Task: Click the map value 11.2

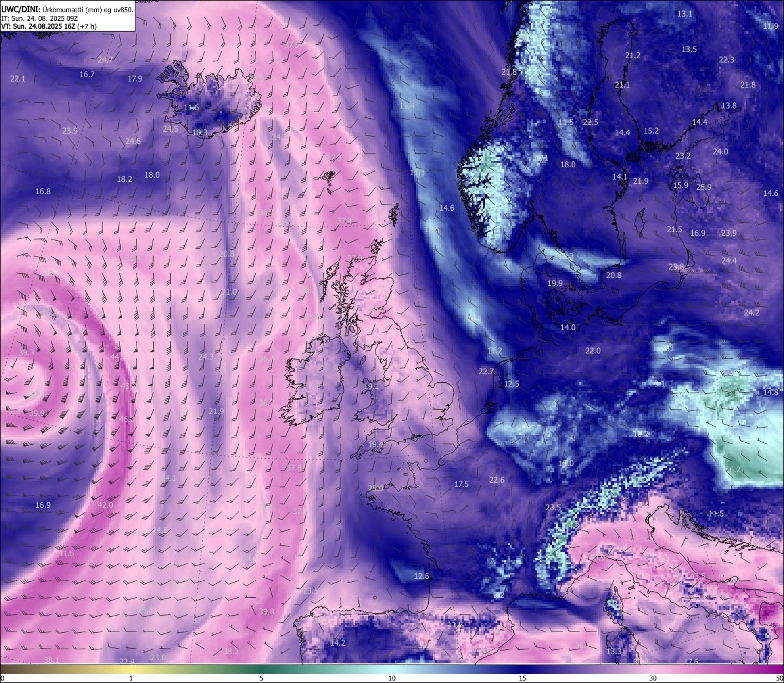Action: 494,350
